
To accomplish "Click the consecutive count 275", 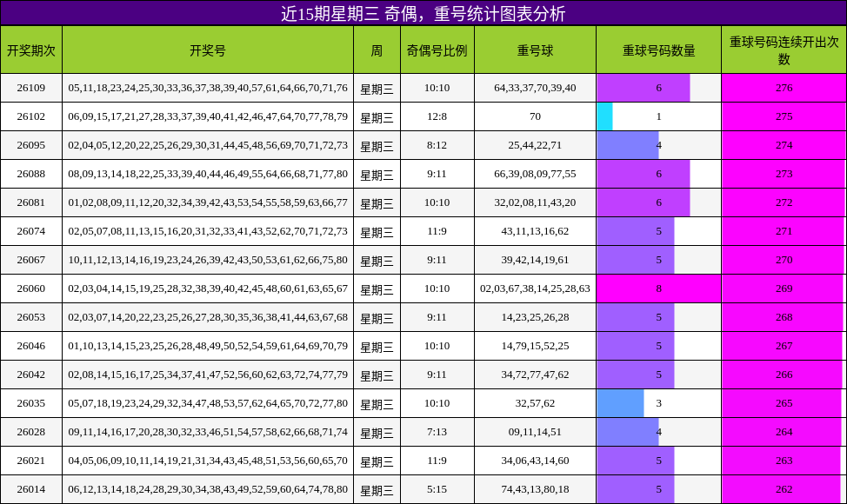I will (x=784, y=116).
